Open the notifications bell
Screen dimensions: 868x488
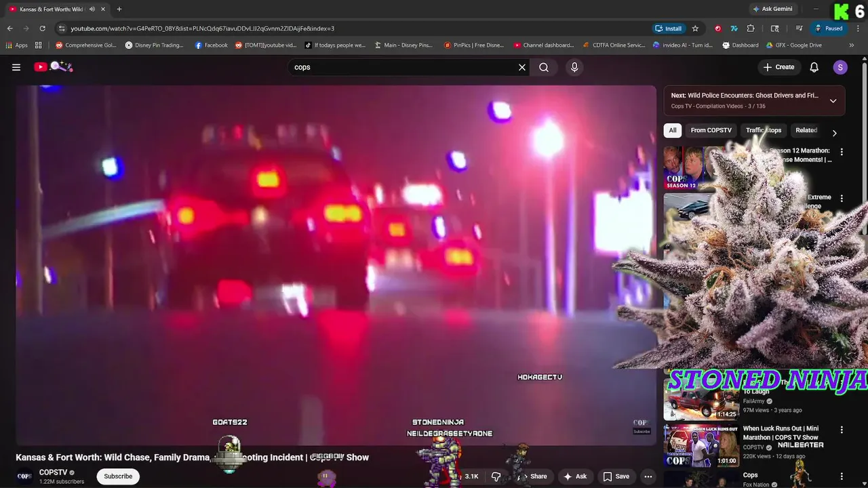click(814, 67)
